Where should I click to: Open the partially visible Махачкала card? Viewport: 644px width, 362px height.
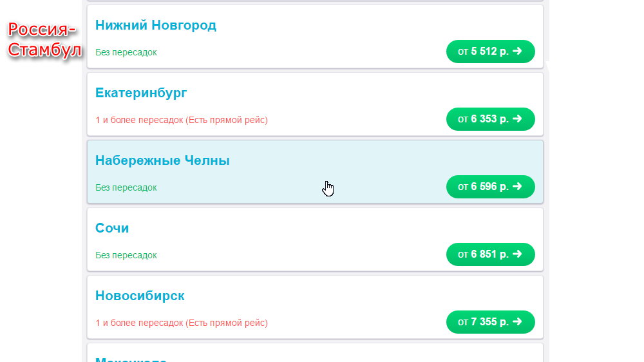pos(315,354)
